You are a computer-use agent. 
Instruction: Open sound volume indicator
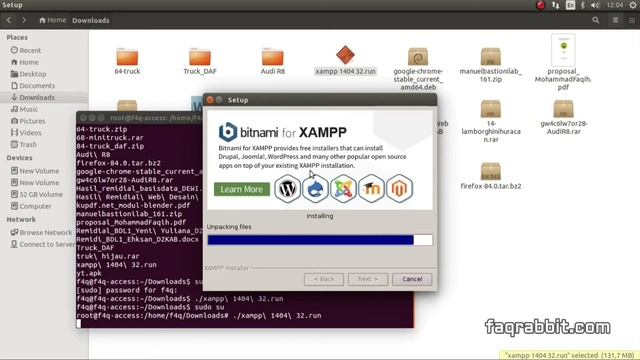[595, 5]
